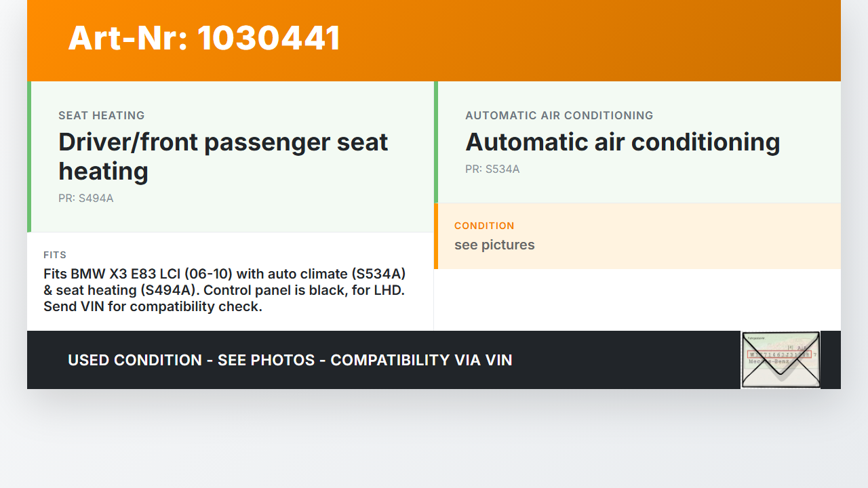The image size is (868, 488).
Task: Click the AUTOMATIC AIR CONDITIONING category label
Action: (559, 115)
